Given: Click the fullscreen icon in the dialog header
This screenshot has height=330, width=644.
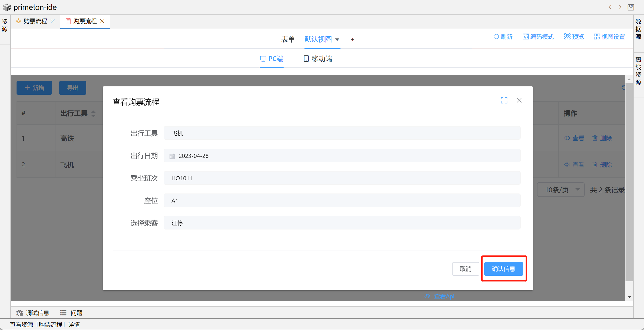Looking at the screenshot, I should [x=504, y=100].
